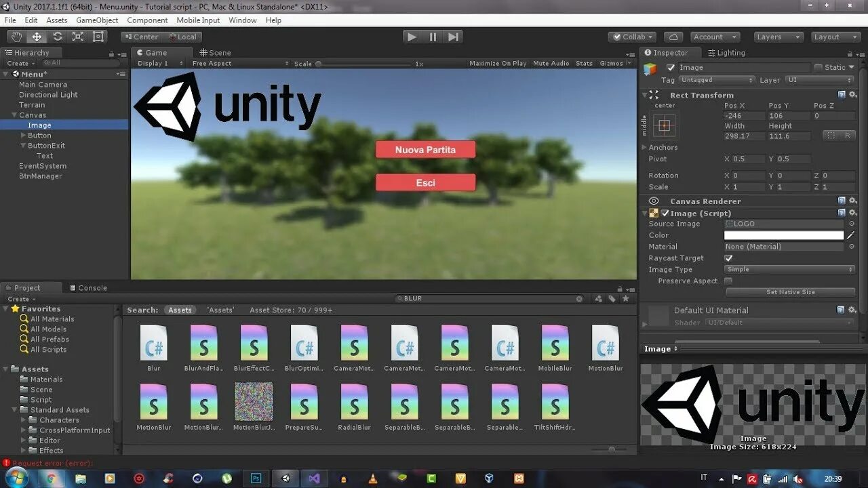Open the Collab dropdown

[632, 37]
